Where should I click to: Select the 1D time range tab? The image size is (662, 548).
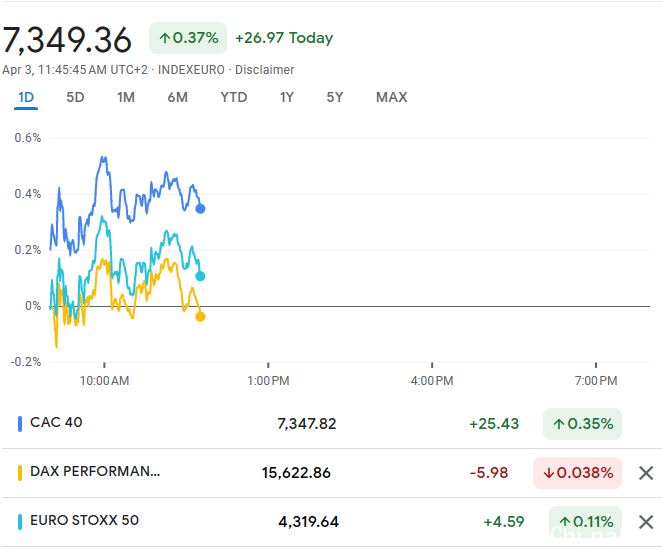(x=26, y=98)
